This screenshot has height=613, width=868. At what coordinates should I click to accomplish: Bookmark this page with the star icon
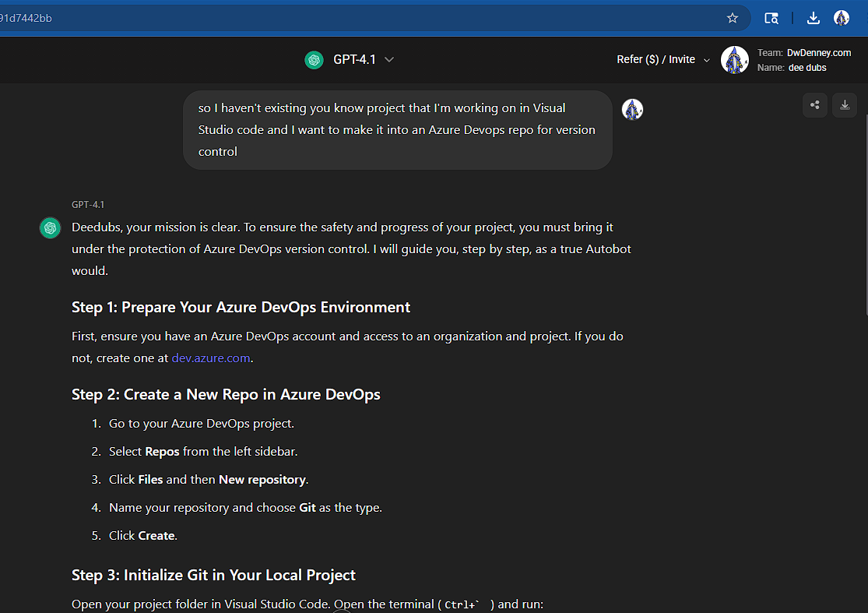click(x=733, y=18)
